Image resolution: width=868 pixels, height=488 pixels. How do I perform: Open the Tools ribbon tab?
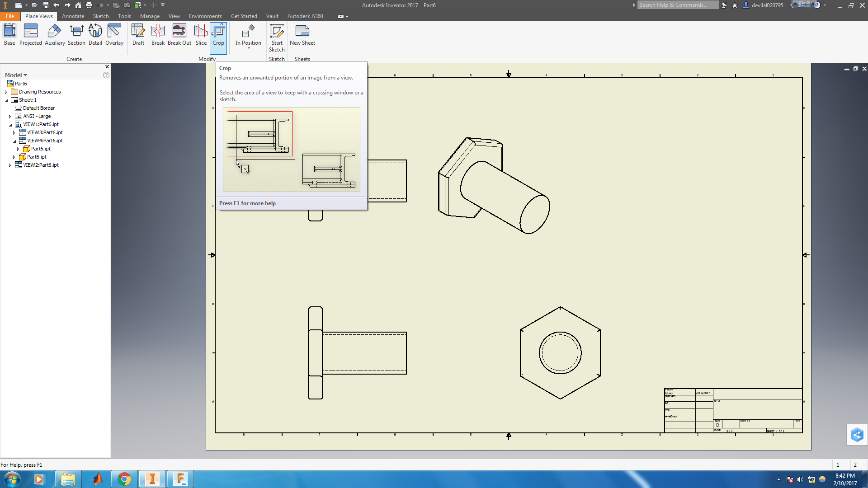(124, 16)
